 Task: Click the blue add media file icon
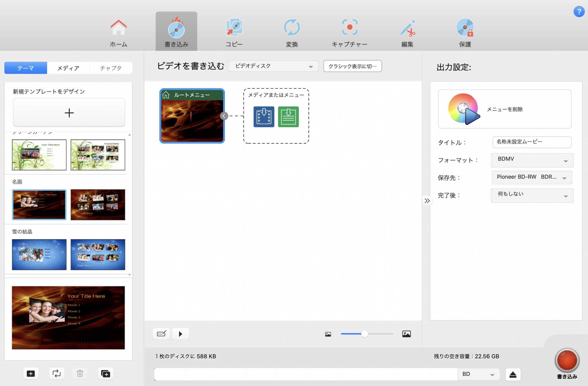tap(264, 117)
